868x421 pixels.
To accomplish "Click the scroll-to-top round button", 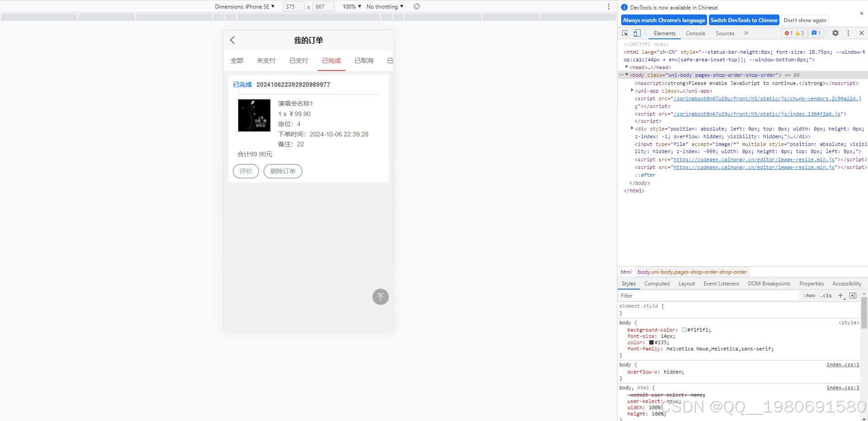I will coord(380,297).
